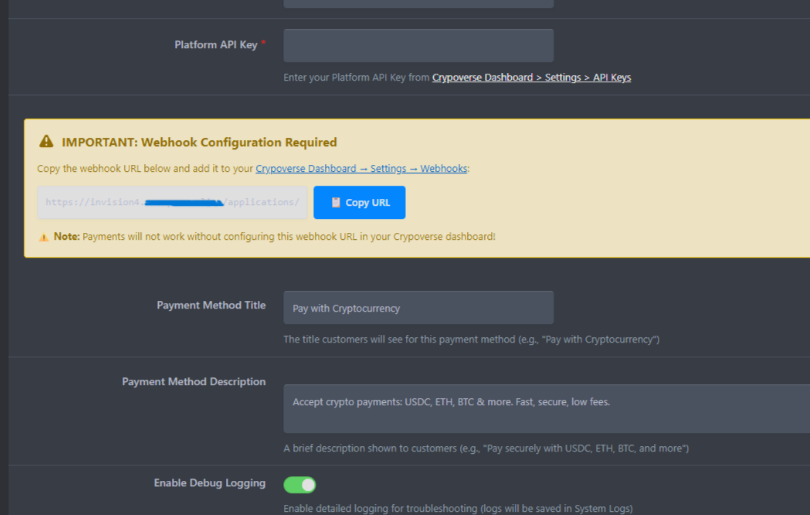Screen dimensions: 810x515
Task: Click the warning triangle icon beside IMPORTANT heading
Action: [x=46, y=142]
